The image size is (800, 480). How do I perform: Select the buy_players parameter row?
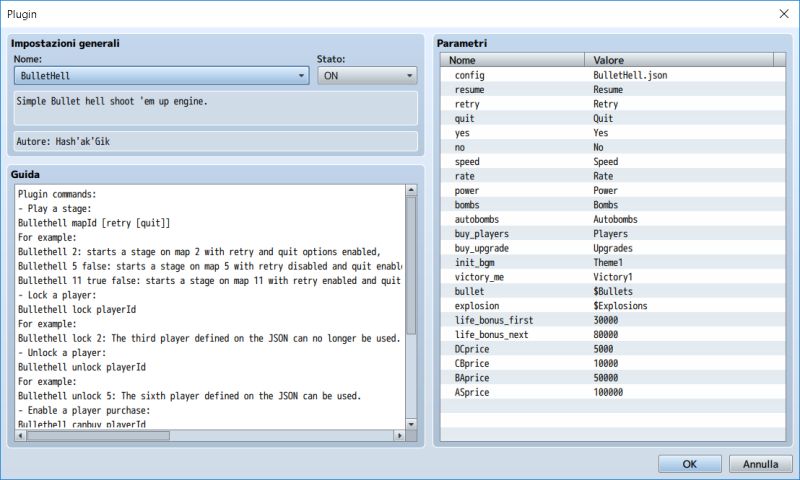[613, 233]
